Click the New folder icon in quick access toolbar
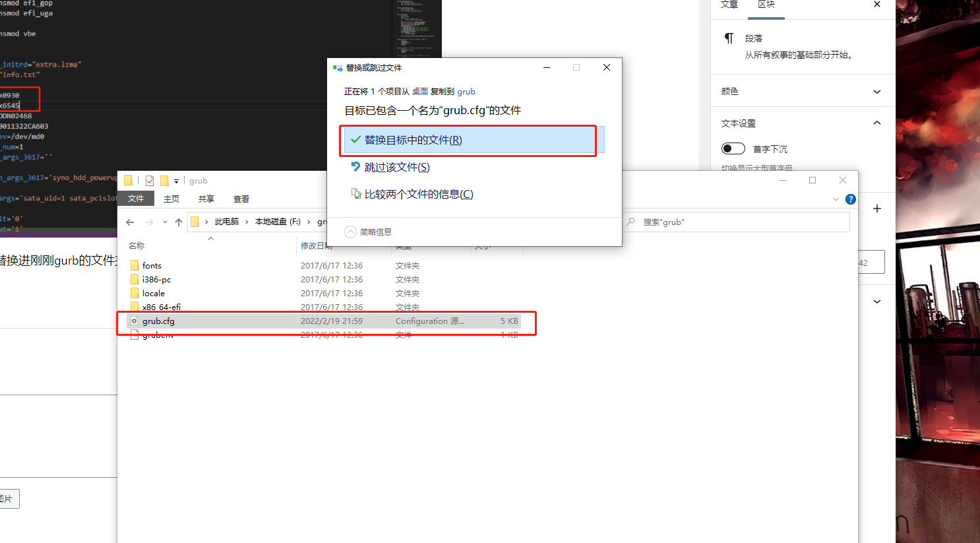 (x=164, y=180)
